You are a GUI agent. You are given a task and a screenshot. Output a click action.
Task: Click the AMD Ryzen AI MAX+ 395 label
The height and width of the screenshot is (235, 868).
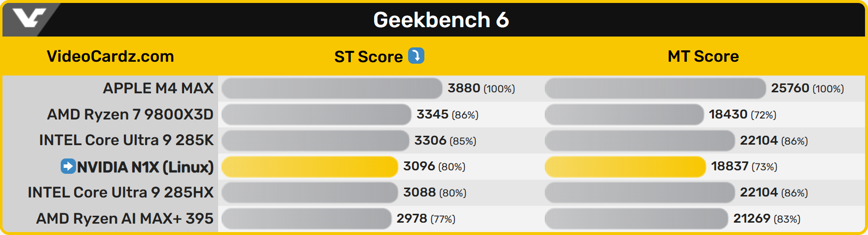[x=125, y=219]
